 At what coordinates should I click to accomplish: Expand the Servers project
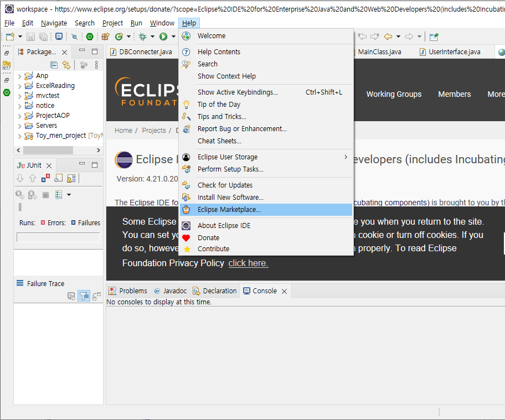[x=19, y=126]
